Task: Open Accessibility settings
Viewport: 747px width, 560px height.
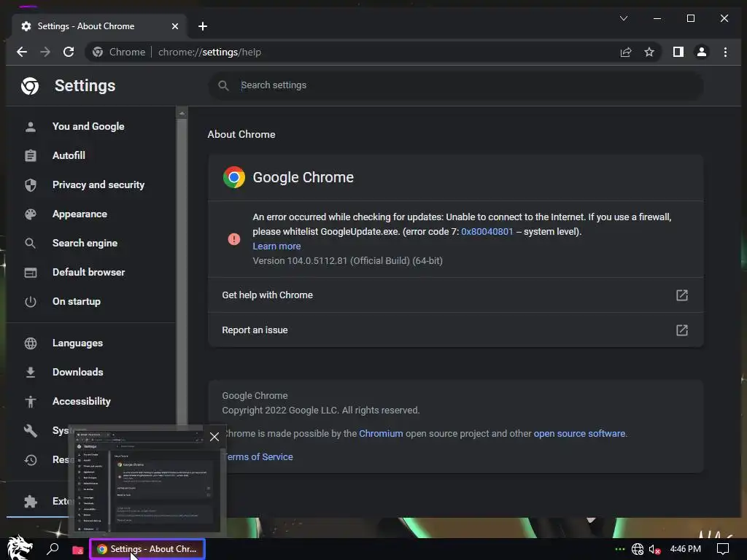Action: tap(82, 401)
